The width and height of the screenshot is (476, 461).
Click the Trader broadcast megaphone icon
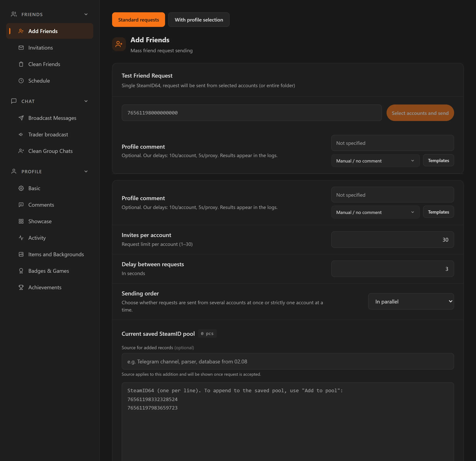21,134
